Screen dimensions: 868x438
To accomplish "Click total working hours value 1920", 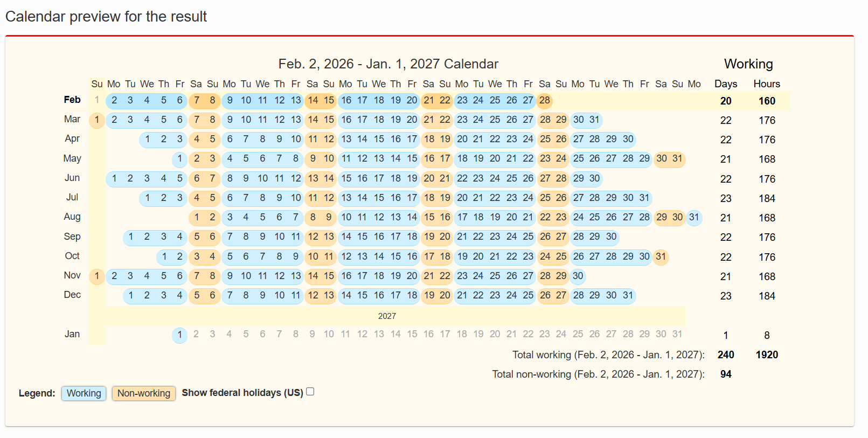I will tap(766, 354).
